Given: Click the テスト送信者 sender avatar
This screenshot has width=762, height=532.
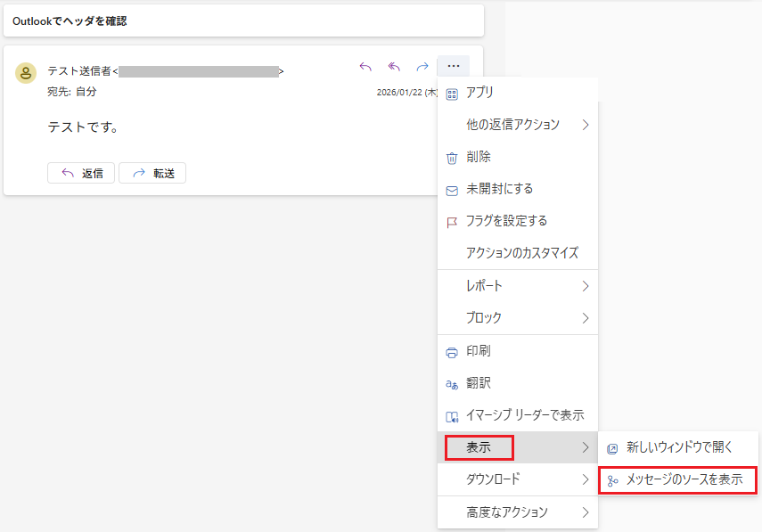Looking at the screenshot, I should (25, 71).
